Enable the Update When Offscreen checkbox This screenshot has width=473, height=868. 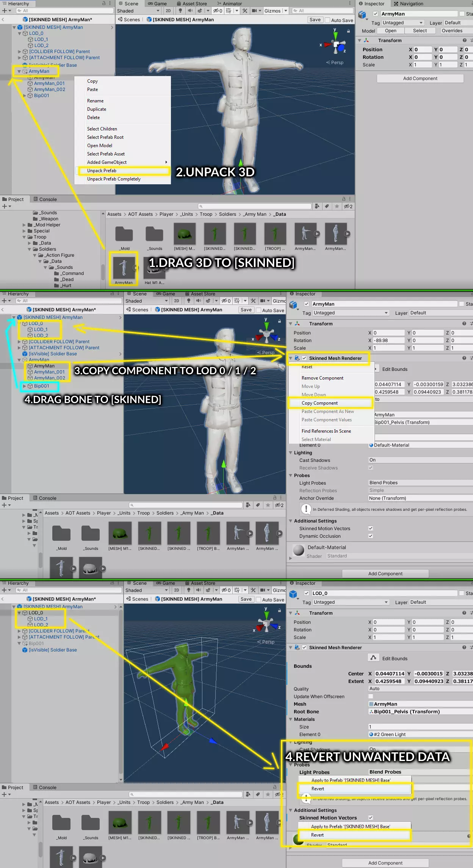(x=371, y=696)
